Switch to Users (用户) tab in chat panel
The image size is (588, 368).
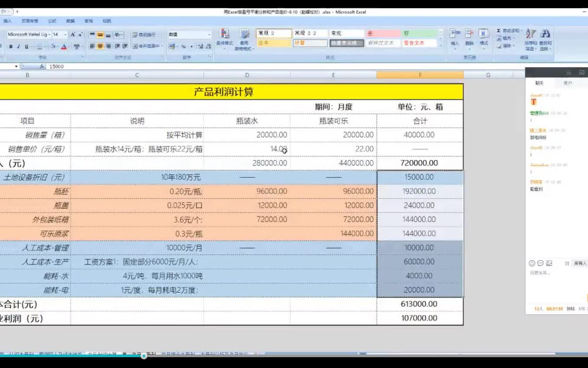pos(568,83)
